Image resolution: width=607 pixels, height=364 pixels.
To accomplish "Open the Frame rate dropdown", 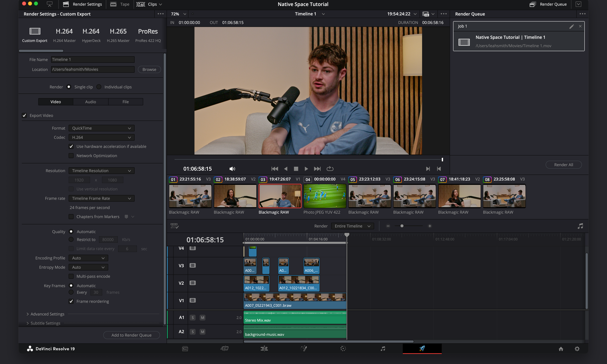I will [x=102, y=198].
